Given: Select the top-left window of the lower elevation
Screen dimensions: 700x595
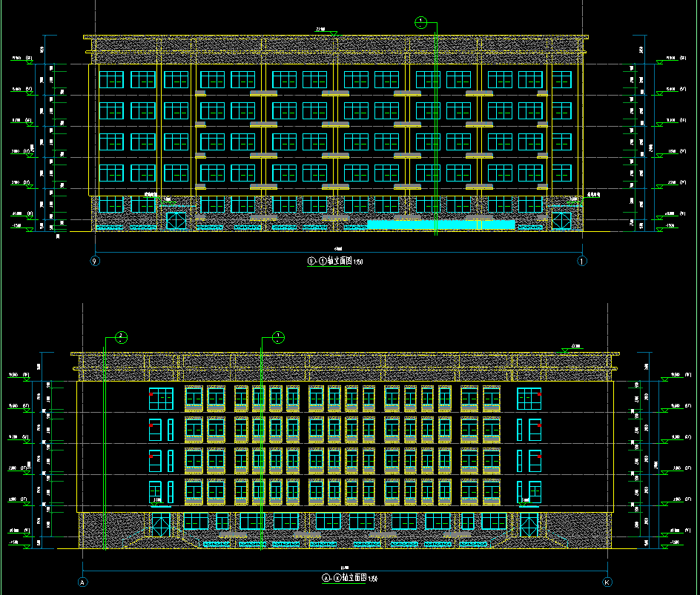Looking at the screenshot, I should pos(161,398).
